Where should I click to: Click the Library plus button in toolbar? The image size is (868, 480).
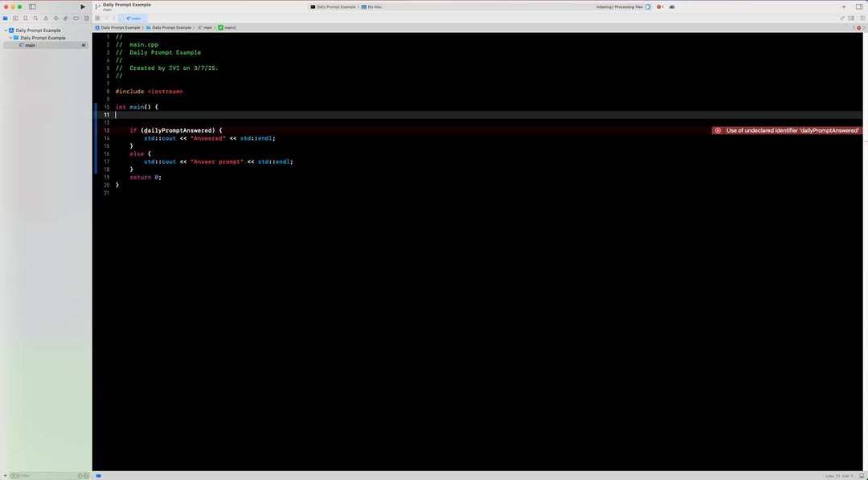pos(843,6)
